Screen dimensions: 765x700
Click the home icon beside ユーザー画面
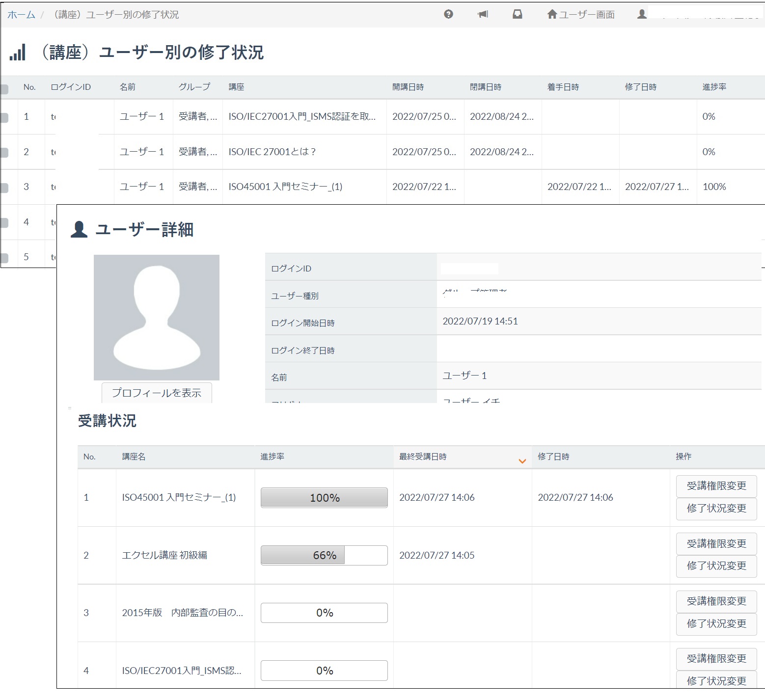(552, 14)
